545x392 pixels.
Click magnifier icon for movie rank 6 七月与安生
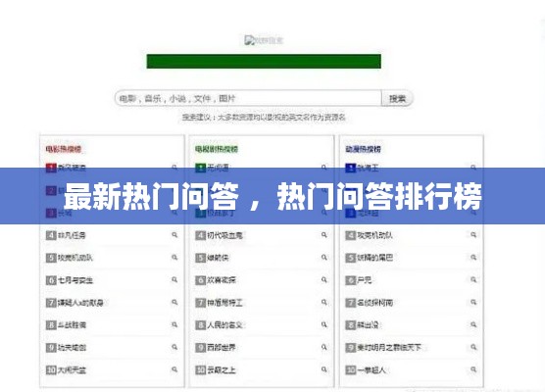click(x=174, y=279)
